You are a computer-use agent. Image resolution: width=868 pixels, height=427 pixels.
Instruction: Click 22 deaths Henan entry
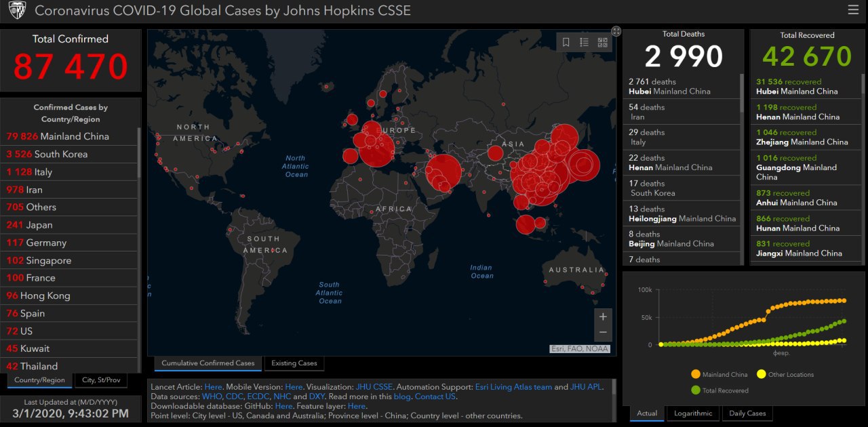point(682,163)
